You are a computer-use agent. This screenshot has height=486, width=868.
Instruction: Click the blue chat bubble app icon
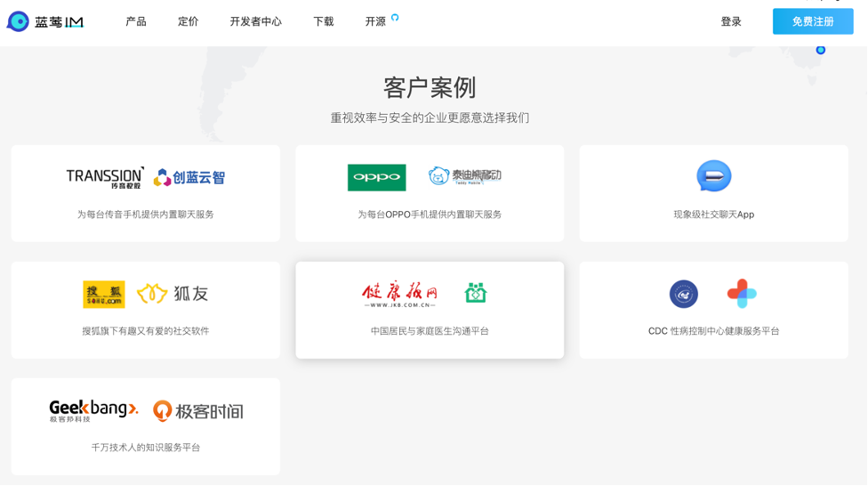pyautogui.click(x=713, y=176)
